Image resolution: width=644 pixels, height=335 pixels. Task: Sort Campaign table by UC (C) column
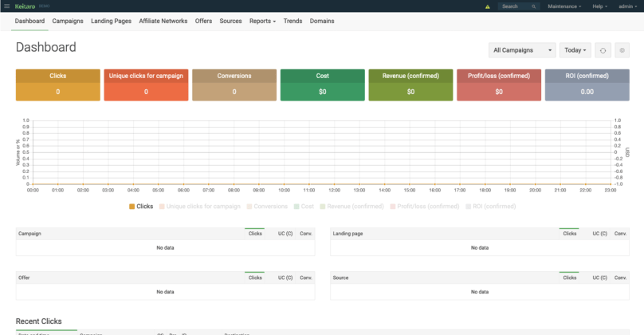click(x=285, y=234)
